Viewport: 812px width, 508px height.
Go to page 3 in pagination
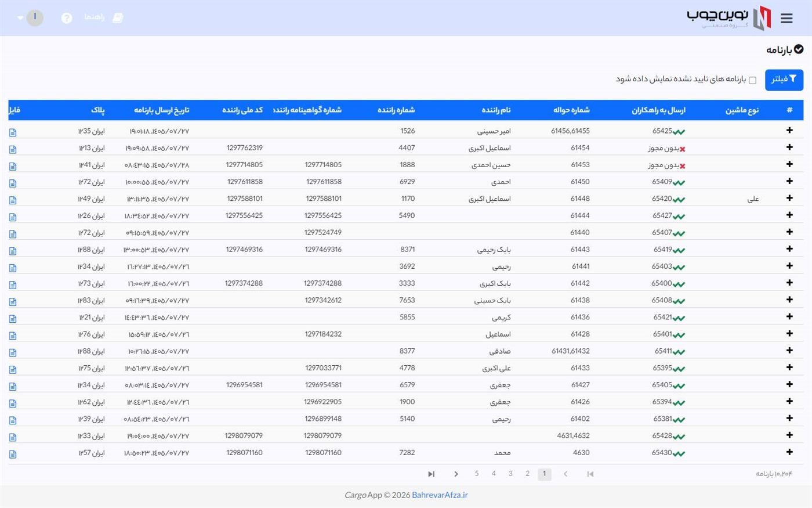pos(510,474)
